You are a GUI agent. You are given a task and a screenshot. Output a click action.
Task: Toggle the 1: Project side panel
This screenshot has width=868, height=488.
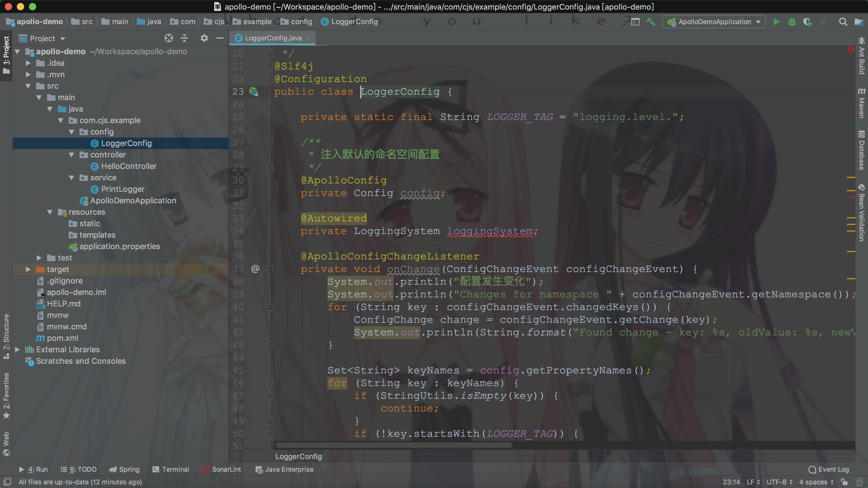(6, 55)
